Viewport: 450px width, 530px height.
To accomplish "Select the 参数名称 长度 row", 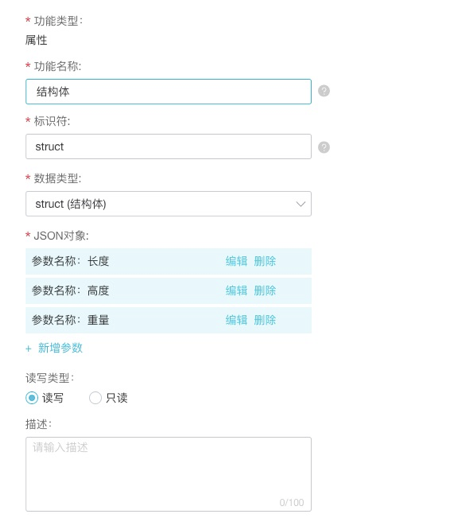I will pos(168,261).
